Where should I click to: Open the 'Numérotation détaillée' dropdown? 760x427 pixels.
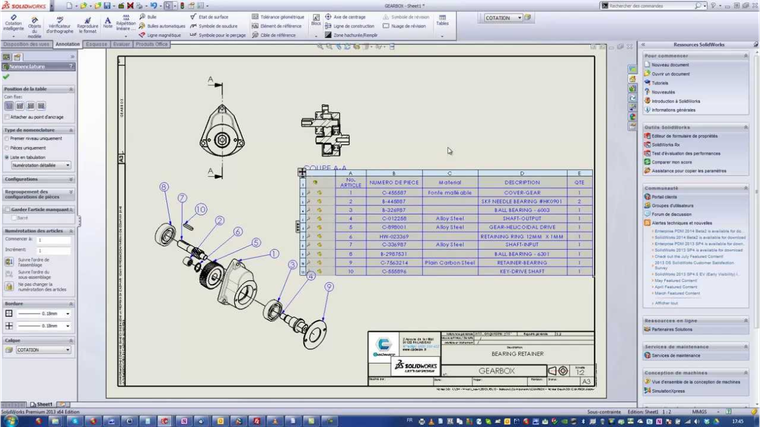tap(42, 165)
